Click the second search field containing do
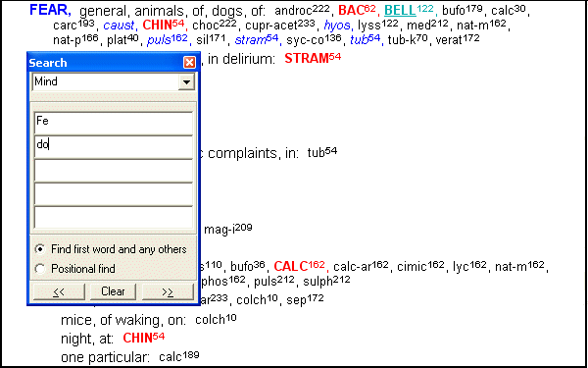This screenshot has height=368, width=588. coord(114,147)
